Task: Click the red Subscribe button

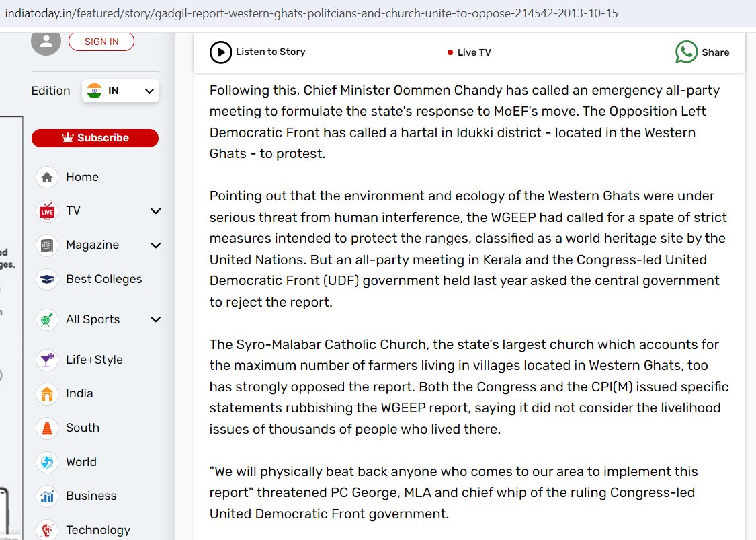Action: pyautogui.click(x=95, y=138)
